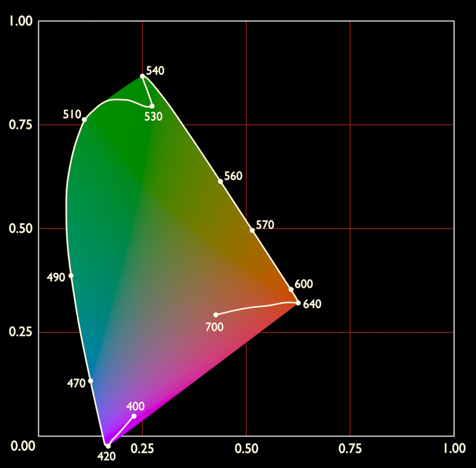Click the 570 wavelength point marker
Viewport: 476px width, 468px height.
[x=252, y=230]
